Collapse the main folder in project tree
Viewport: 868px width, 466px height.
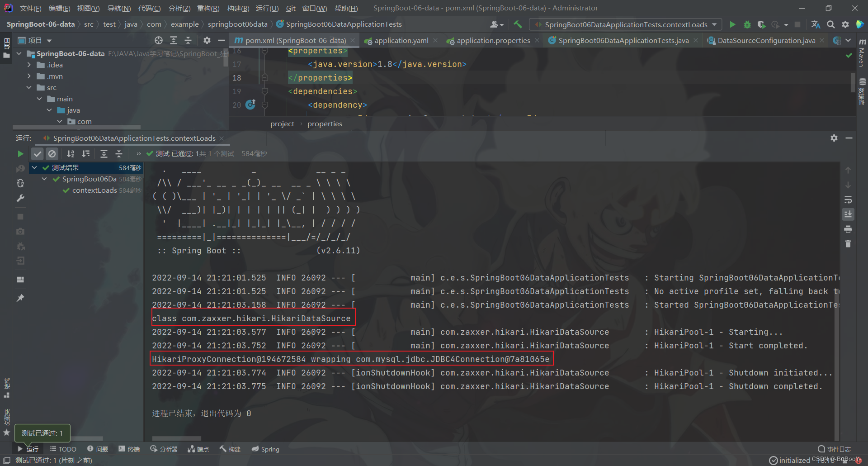[39, 99]
